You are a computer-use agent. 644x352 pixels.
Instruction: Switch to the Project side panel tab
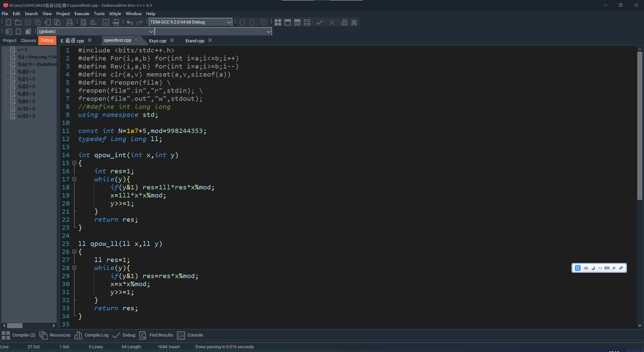point(10,41)
